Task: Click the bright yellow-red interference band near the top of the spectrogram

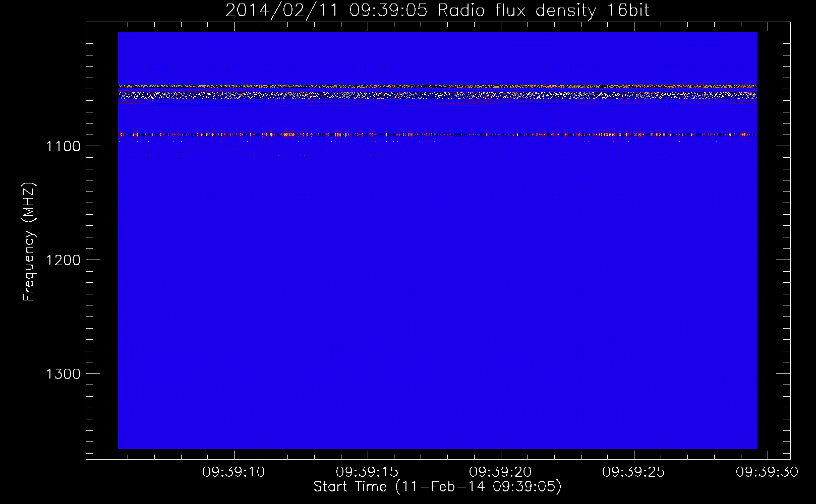Action: 437,87
